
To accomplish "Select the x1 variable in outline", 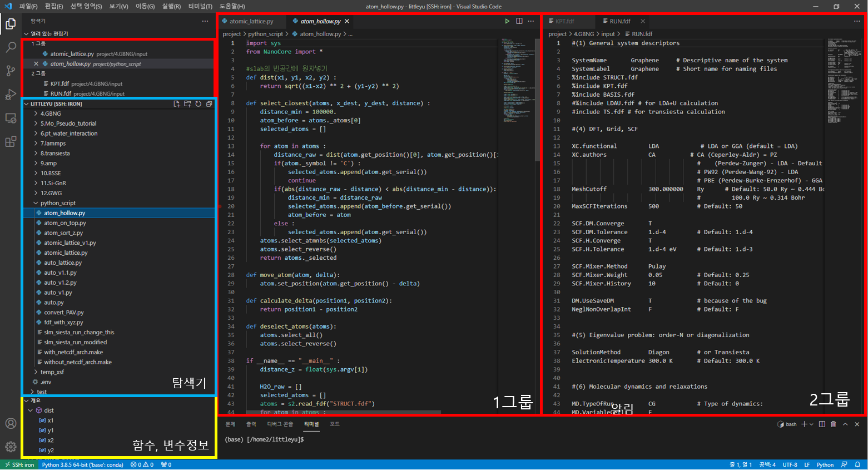I will [x=50, y=420].
